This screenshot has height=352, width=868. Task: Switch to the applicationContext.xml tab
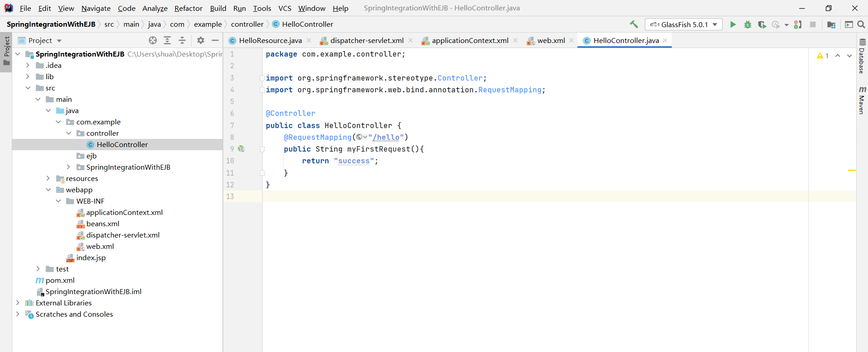(470, 40)
